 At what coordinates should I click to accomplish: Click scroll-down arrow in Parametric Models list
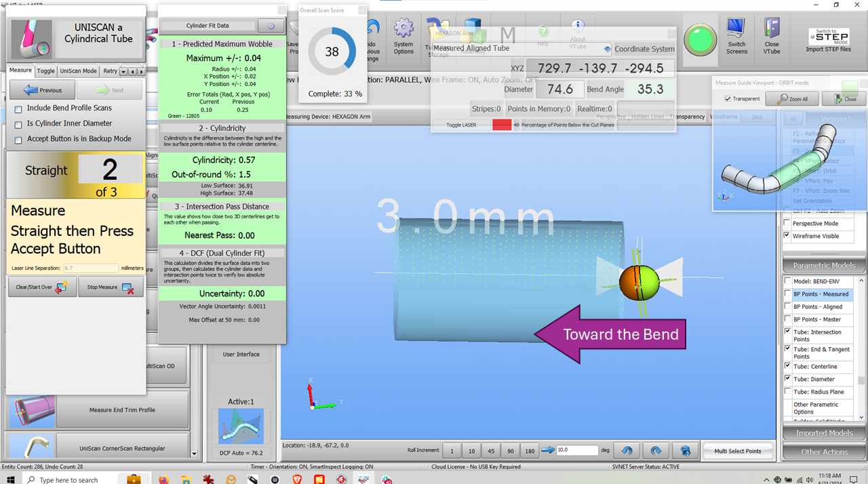(861, 417)
